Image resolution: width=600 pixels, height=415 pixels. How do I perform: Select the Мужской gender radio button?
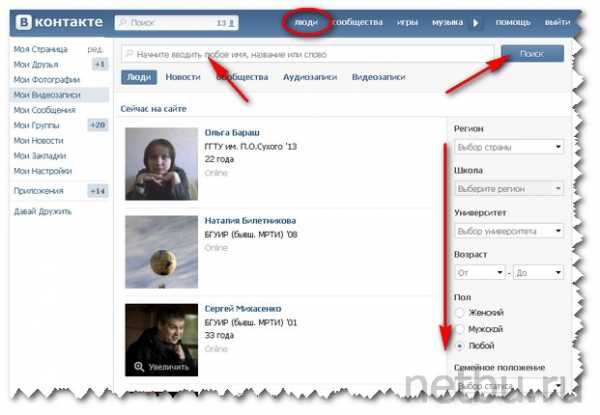point(460,329)
